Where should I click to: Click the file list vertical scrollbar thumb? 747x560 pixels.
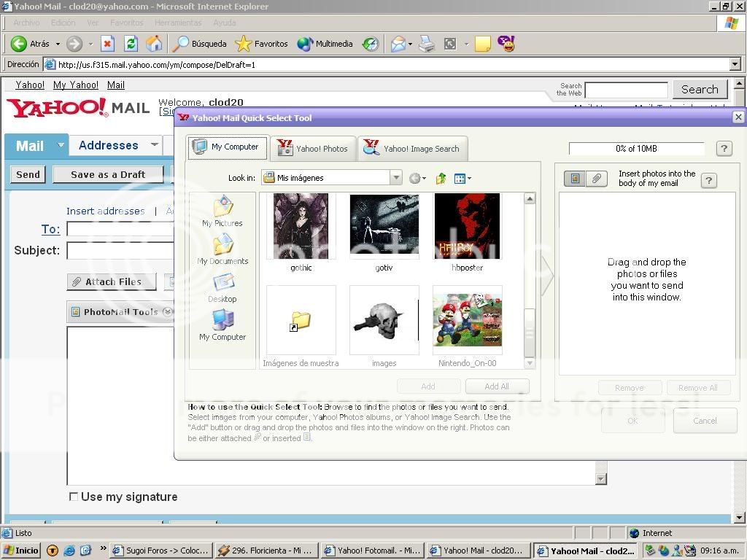point(530,332)
